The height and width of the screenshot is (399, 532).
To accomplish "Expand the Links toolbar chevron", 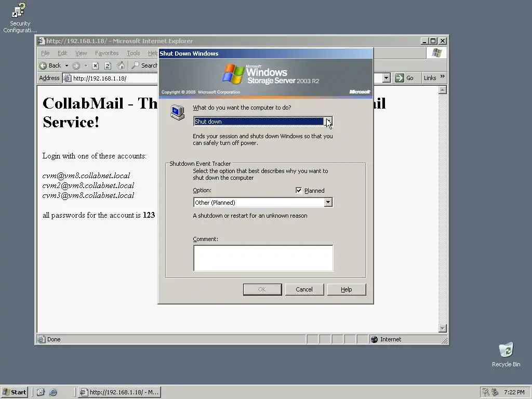I will point(443,76).
